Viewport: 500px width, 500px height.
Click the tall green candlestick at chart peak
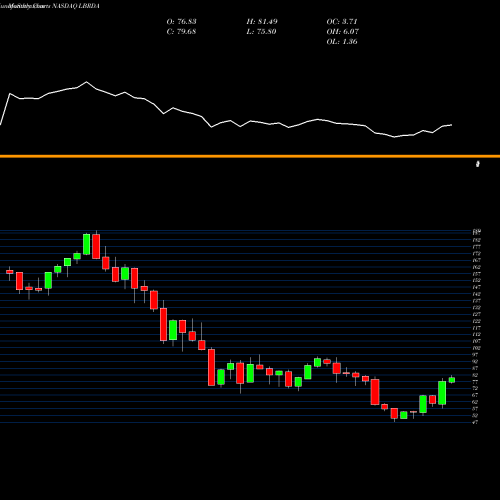[x=86, y=244]
